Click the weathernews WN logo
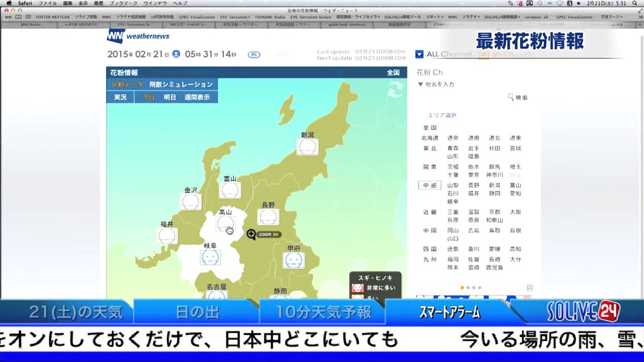This screenshot has height=362, width=644. point(116,36)
